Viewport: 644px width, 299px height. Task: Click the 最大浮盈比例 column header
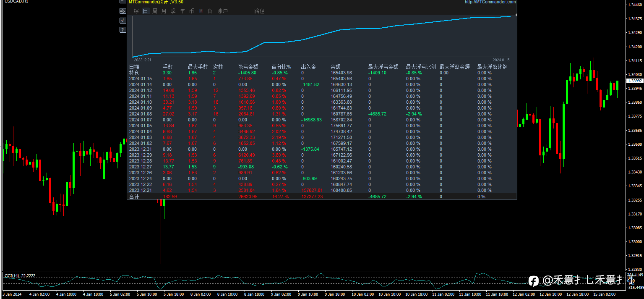point(492,67)
